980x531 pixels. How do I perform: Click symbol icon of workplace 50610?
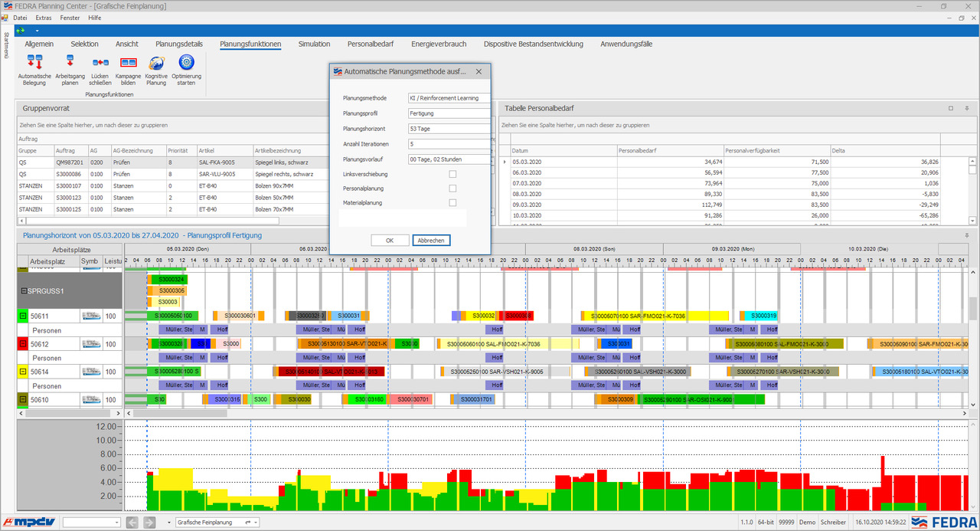91,399
